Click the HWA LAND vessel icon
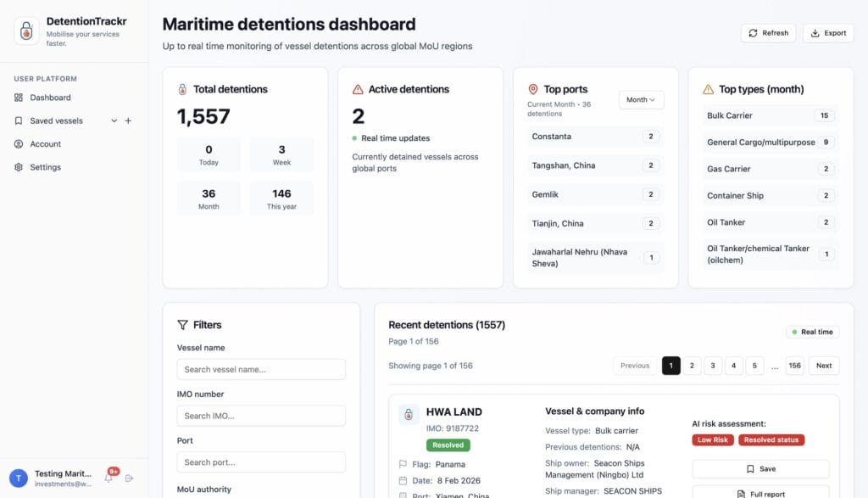The height and width of the screenshot is (498, 868). tap(409, 414)
